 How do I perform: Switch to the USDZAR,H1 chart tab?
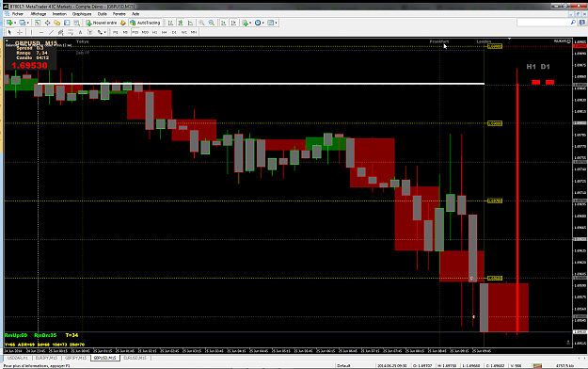18,358
